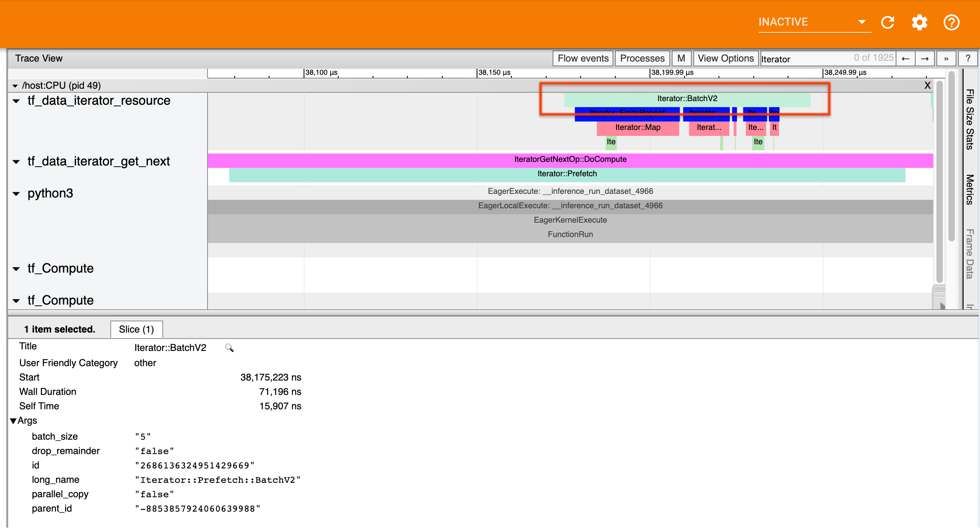Viewport: 980px width, 528px height.
Task: Select the Slice (1) tab button
Action: pos(136,329)
